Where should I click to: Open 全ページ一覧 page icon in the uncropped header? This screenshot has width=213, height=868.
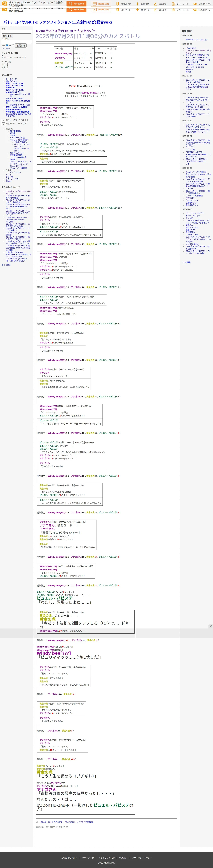tap(173, 4)
